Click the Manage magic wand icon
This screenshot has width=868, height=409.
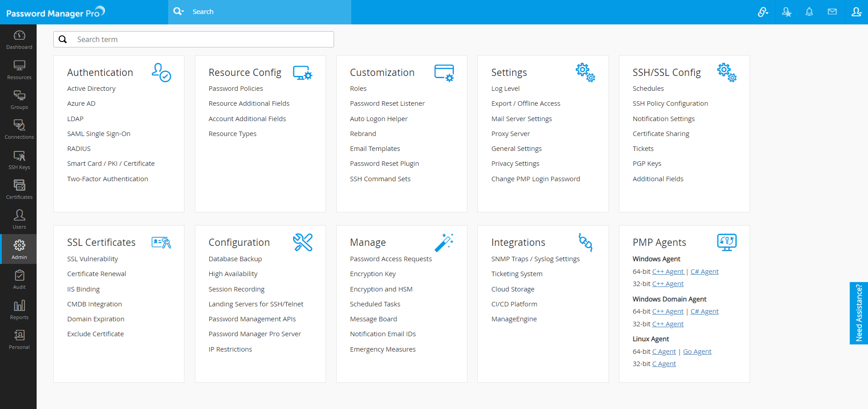pyautogui.click(x=444, y=242)
